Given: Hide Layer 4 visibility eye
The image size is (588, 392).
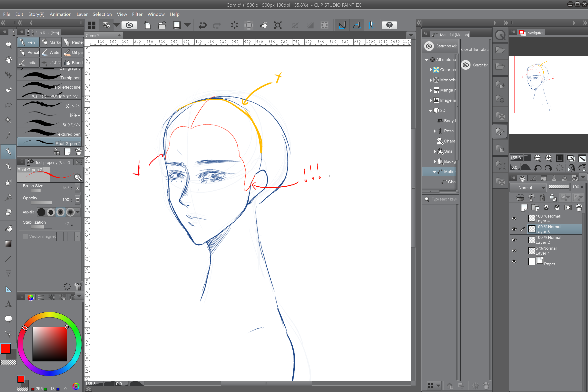Looking at the screenshot, I should tap(514, 219).
